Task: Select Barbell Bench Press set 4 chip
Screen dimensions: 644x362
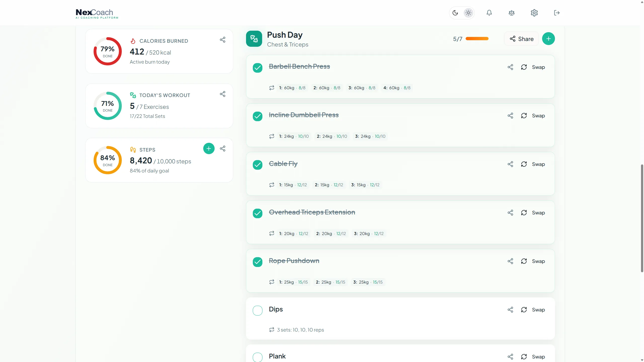Action: coord(397,88)
